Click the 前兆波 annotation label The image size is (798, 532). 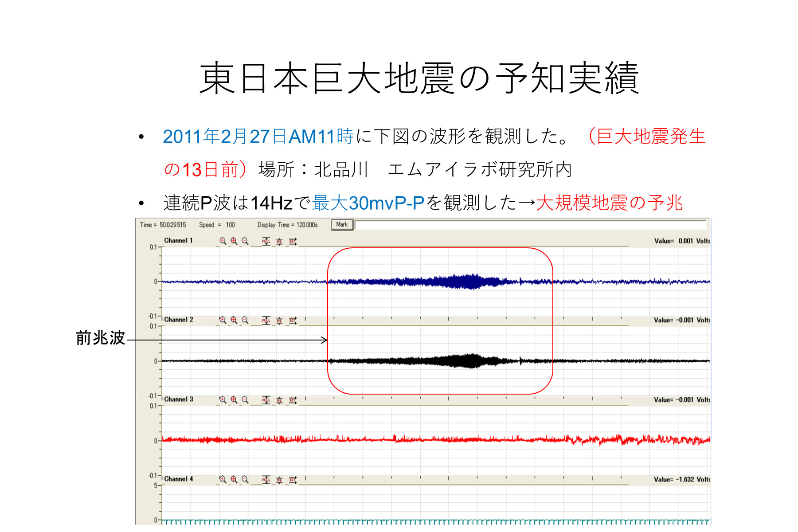100,338
